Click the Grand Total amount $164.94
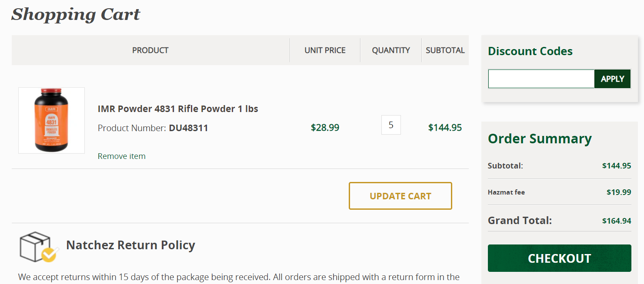Screen dimensions: 644x284 click(617, 221)
